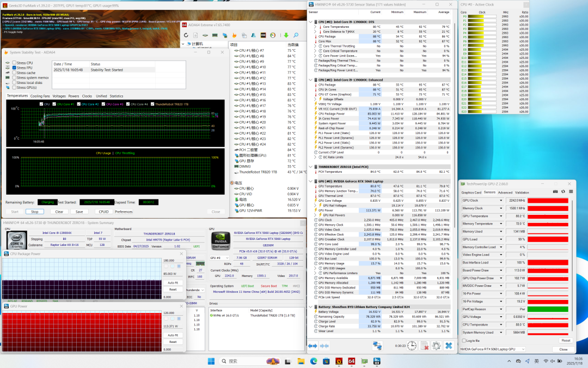The image size is (588, 368).
Task: Click FurMark icon in taskbar
Action: [339, 361]
